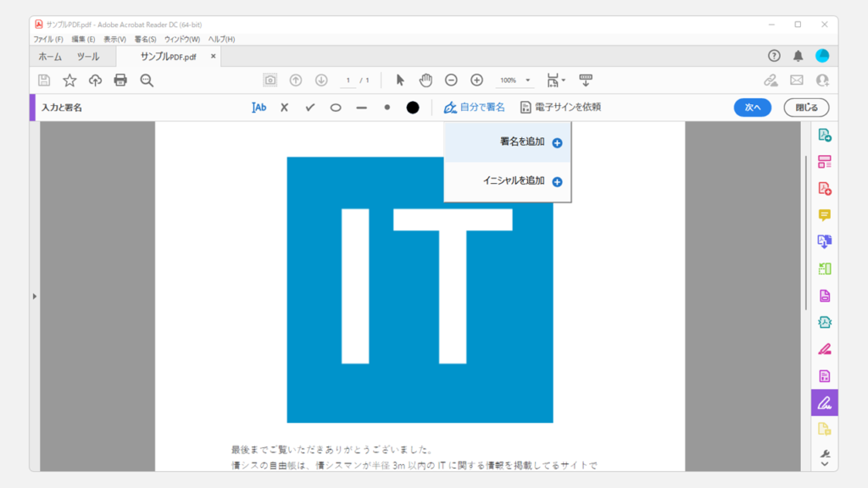Open the 自分で署名 dropdown

pos(475,108)
